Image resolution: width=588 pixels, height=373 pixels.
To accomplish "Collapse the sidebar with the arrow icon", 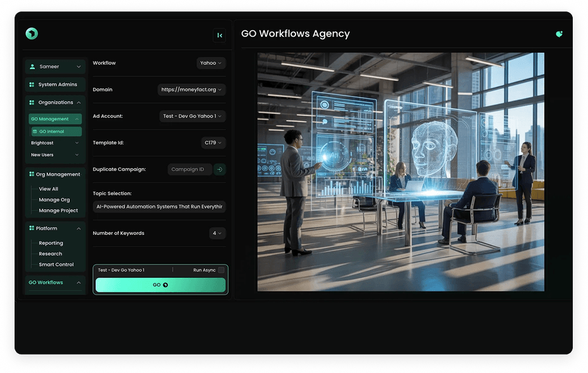I will pyautogui.click(x=219, y=35).
